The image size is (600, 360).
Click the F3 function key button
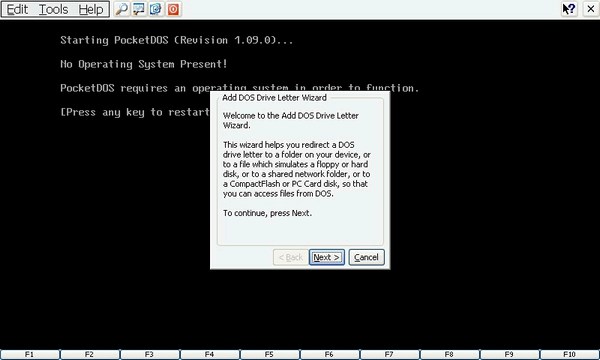(x=150, y=354)
